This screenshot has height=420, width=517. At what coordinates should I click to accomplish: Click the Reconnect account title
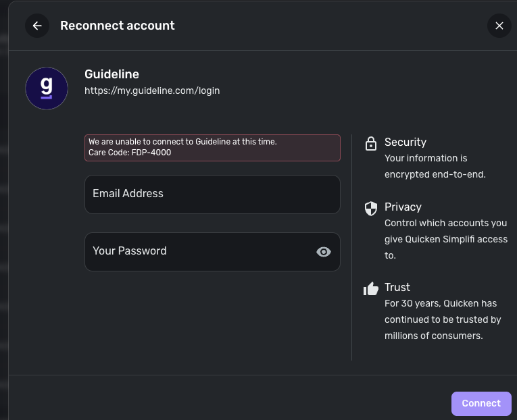coord(117,26)
